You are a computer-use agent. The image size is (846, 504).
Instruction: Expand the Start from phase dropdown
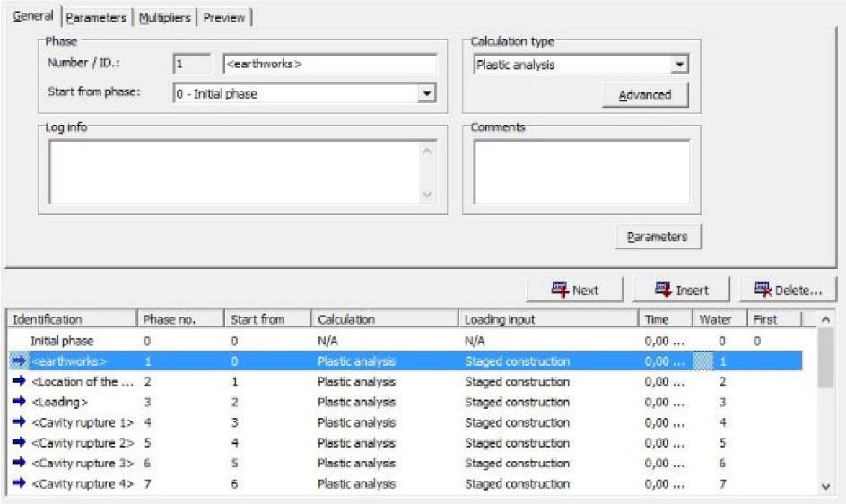(427, 93)
